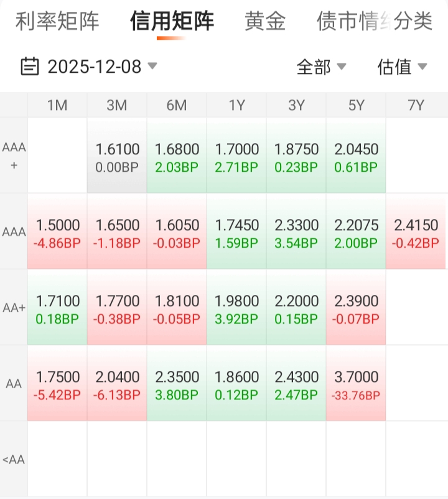448x499 pixels.
Task: Tap the 分类 button at top right
Action: 413,22
